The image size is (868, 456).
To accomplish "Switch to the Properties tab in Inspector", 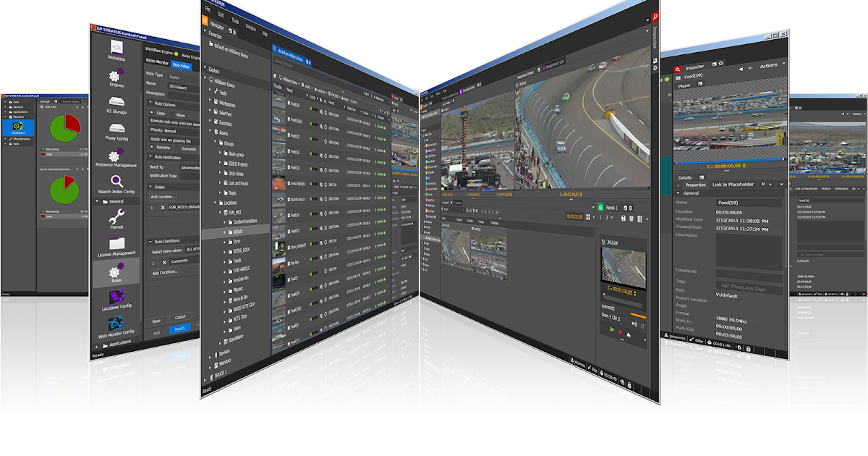I will pyautogui.click(x=694, y=185).
